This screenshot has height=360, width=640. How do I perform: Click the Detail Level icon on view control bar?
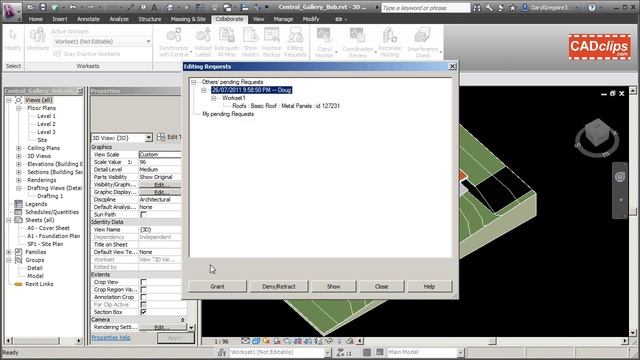(x=245, y=341)
